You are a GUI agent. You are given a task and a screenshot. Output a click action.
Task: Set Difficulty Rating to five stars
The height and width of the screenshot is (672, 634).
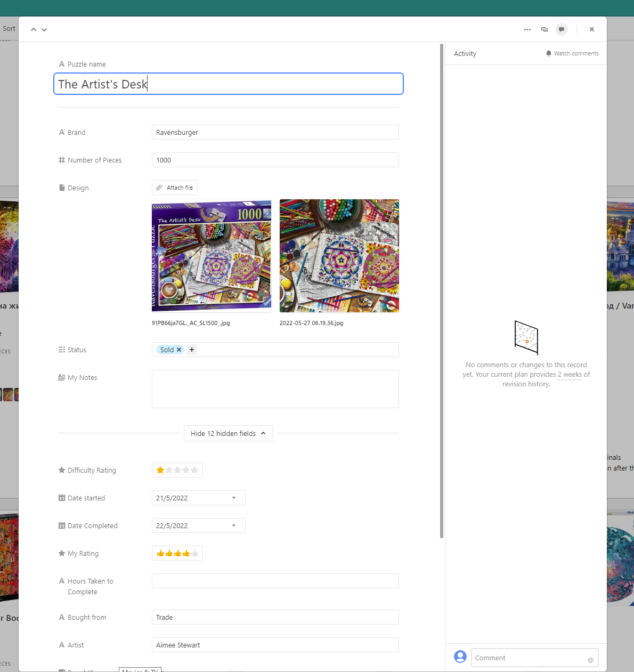click(194, 470)
